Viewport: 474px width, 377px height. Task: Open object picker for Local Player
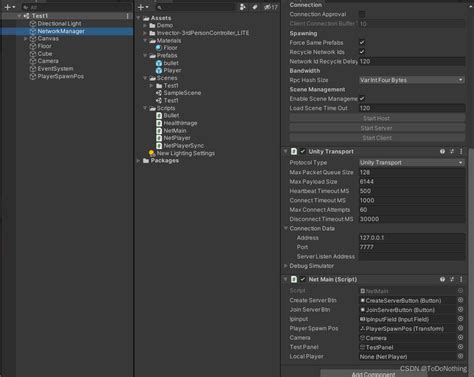click(460, 356)
